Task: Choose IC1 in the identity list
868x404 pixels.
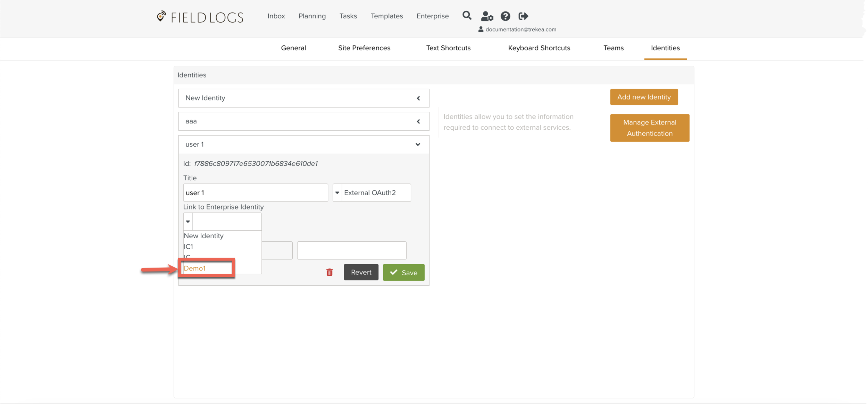Action: (189, 247)
